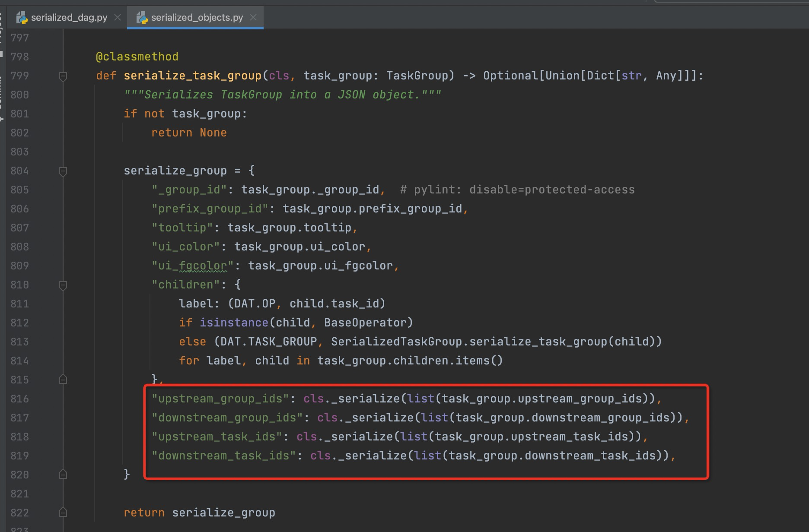The width and height of the screenshot is (809, 532).
Task: Click the "downstream_group_ids" key string
Action: pyautogui.click(x=227, y=418)
